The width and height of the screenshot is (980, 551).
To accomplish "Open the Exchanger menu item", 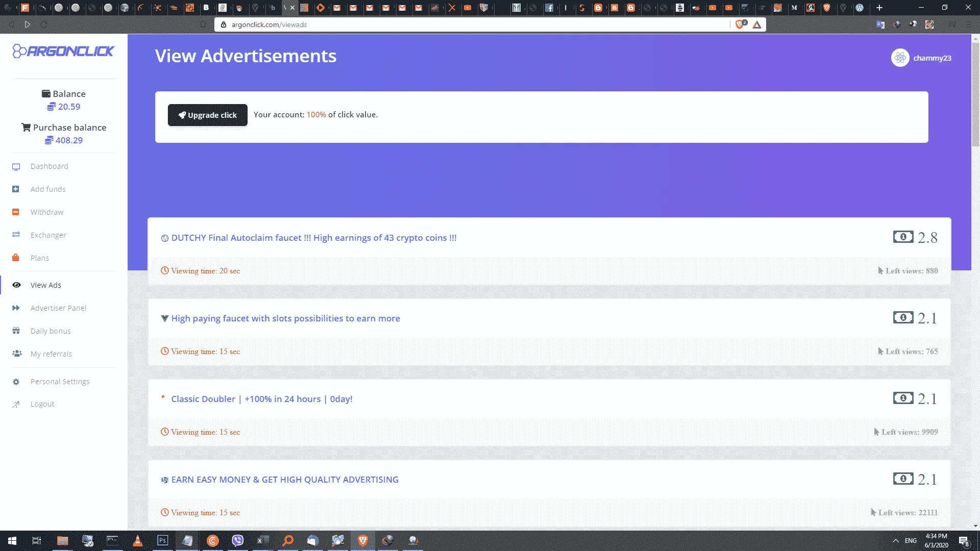I will [x=48, y=235].
